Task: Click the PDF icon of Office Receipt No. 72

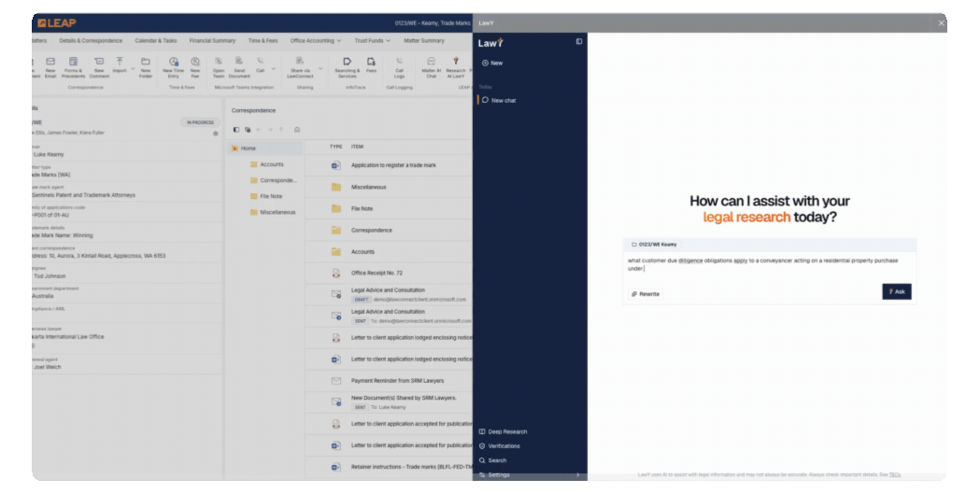Action: pyautogui.click(x=335, y=273)
